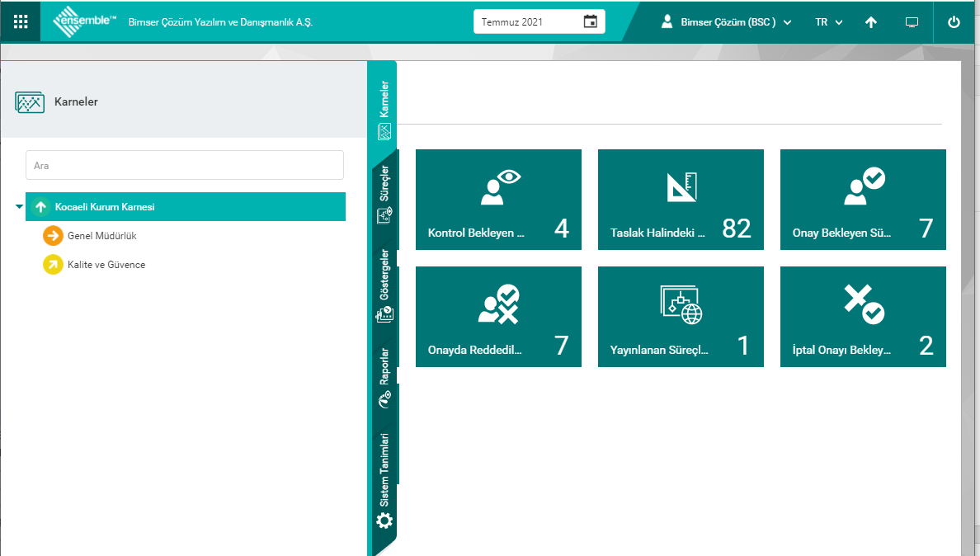Click the count 82 on Taslak tile
Screen dimensions: 980x556
[x=737, y=229]
